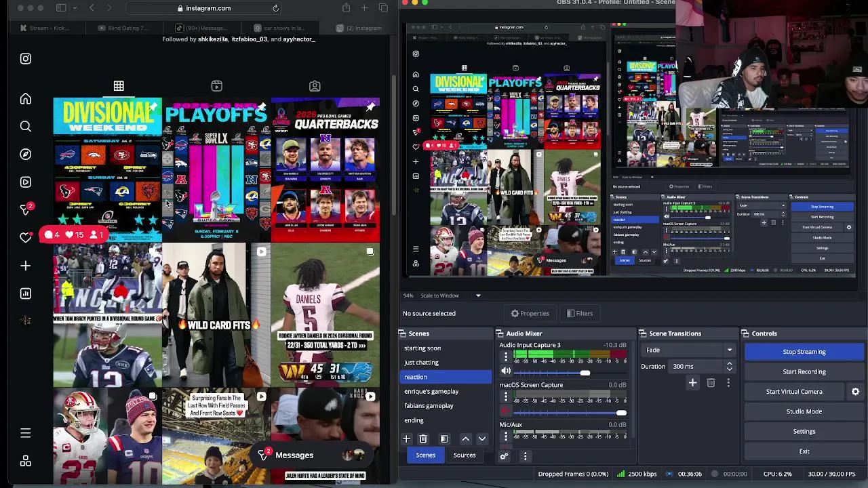The image size is (868, 488).
Task: Open source Properties button
Action: coord(530,313)
